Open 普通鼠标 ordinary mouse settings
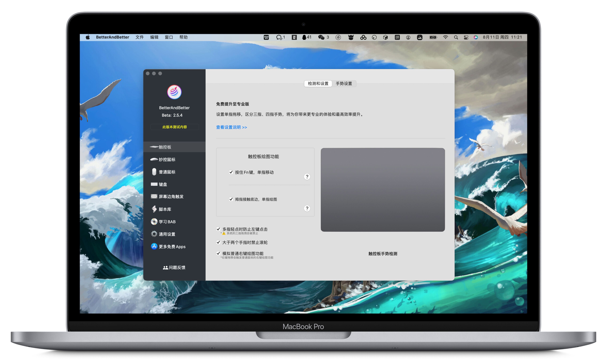 tap(174, 172)
